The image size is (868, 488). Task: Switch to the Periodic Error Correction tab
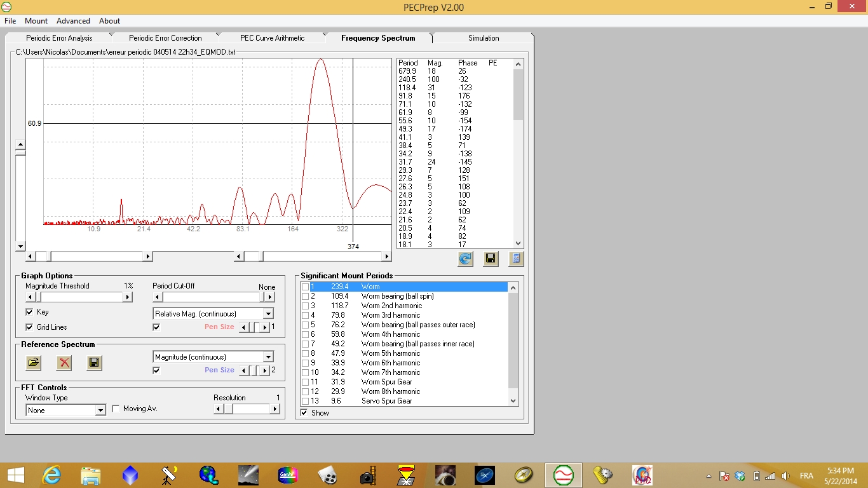click(x=165, y=38)
